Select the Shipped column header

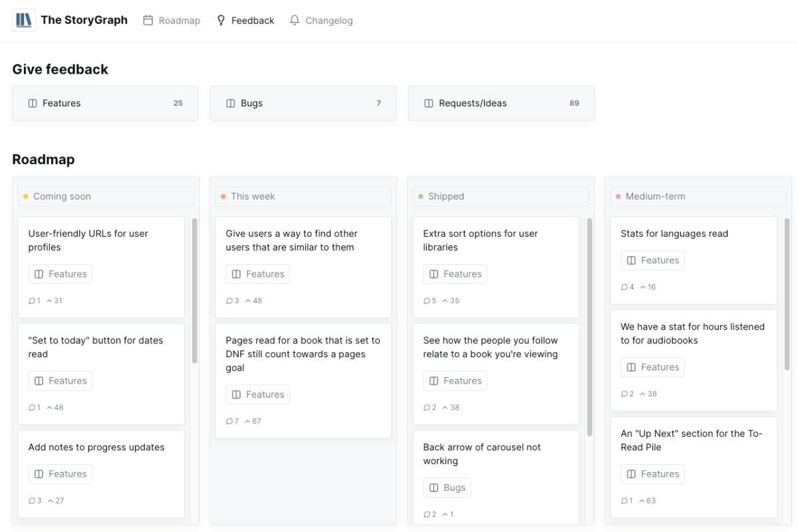pyautogui.click(x=501, y=196)
